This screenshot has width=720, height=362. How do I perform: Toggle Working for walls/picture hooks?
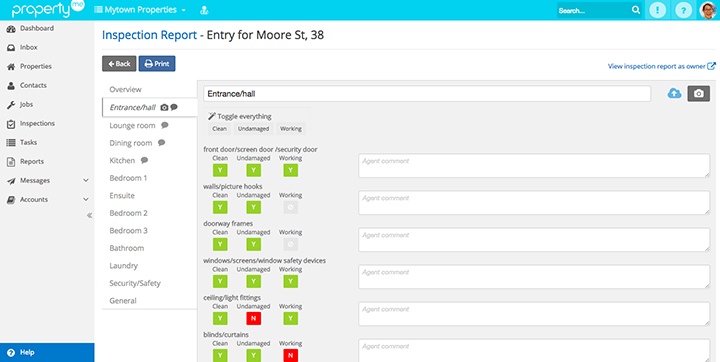[290, 207]
